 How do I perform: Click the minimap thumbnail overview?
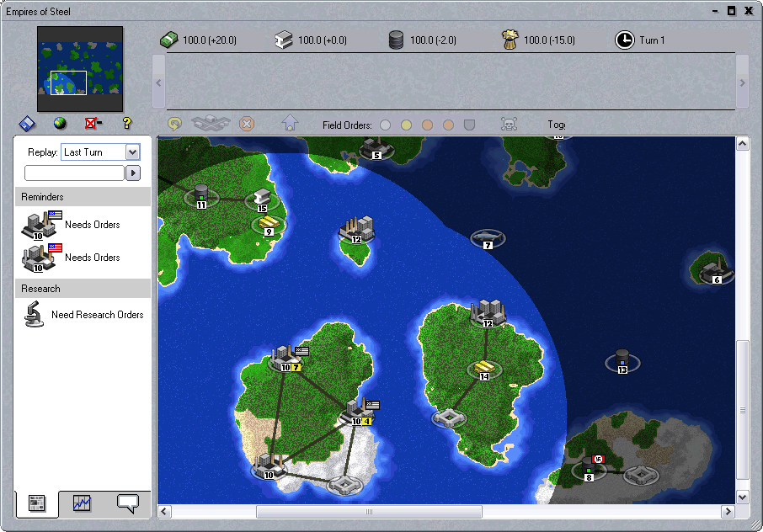pos(80,69)
